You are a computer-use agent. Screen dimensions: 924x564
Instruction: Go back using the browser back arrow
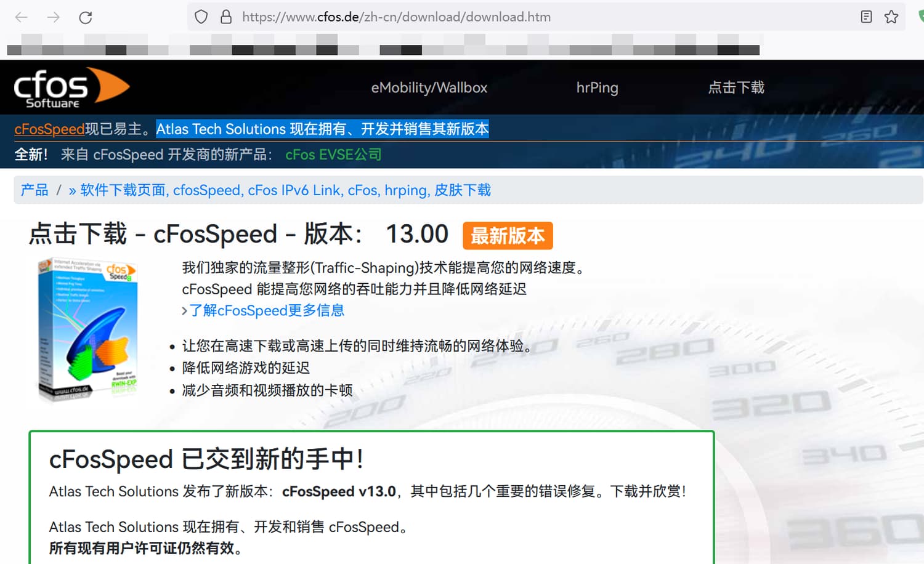22,17
